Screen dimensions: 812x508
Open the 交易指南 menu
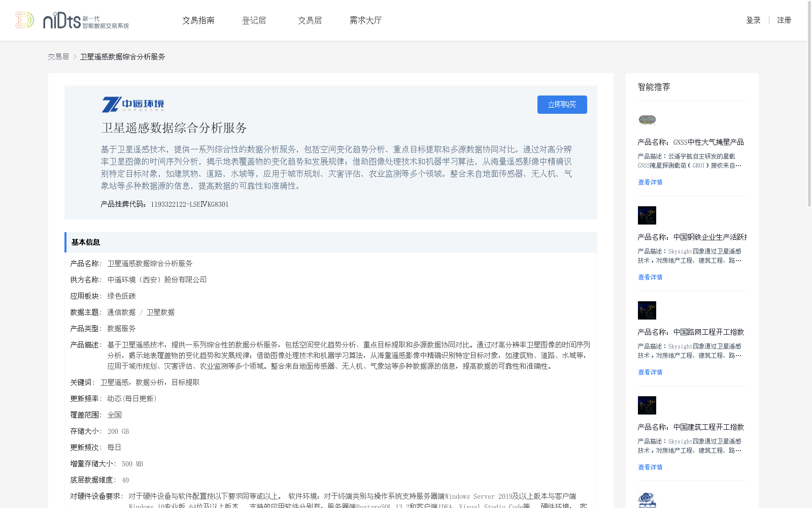pyautogui.click(x=198, y=20)
